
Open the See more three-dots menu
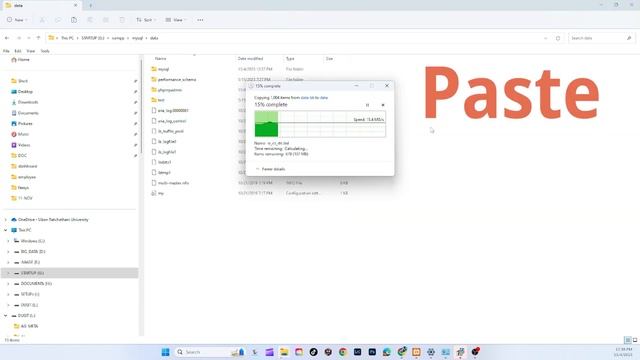(200, 20)
